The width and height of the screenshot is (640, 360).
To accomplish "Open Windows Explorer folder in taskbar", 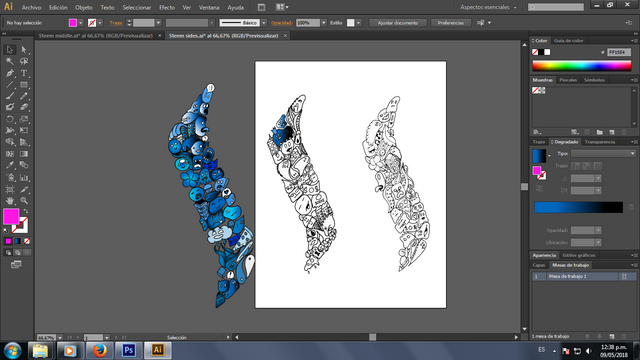I will 40,350.
